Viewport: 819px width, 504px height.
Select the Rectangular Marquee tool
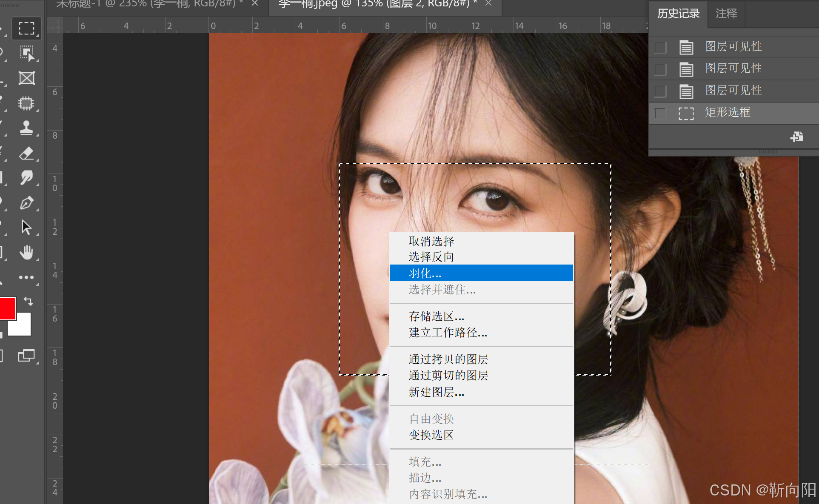click(26, 28)
